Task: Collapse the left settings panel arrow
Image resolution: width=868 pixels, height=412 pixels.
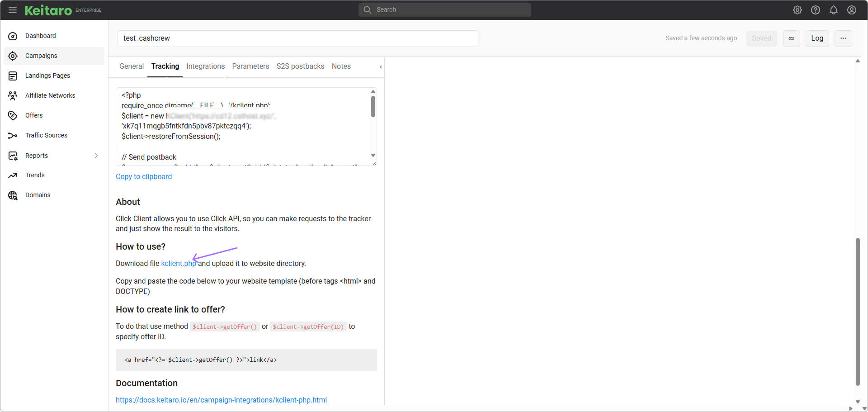Action: click(x=381, y=67)
